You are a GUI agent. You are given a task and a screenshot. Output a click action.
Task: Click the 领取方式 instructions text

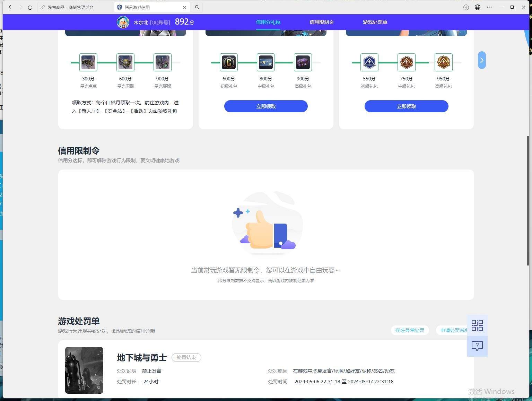tap(125, 107)
